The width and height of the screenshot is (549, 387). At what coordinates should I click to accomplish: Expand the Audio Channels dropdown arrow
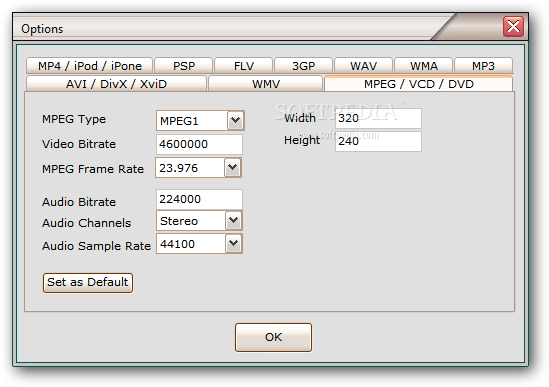pyautogui.click(x=234, y=221)
